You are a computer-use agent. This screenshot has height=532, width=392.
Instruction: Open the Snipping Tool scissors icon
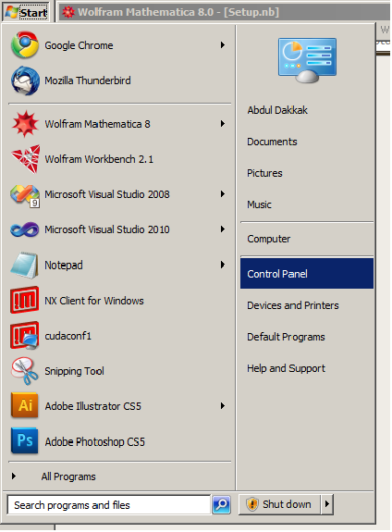[25, 370]
